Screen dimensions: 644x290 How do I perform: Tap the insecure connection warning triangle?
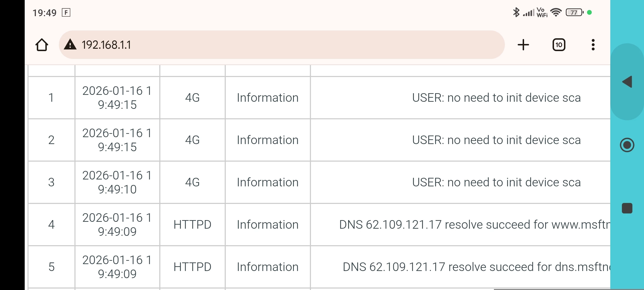point(70,44)
